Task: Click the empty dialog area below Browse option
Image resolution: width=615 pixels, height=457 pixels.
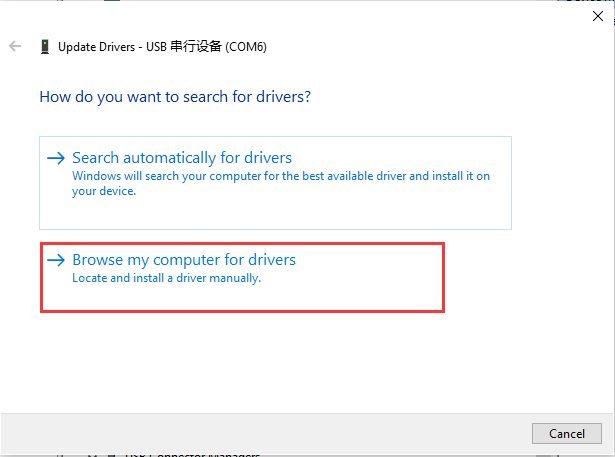Action: pos(300,360)
